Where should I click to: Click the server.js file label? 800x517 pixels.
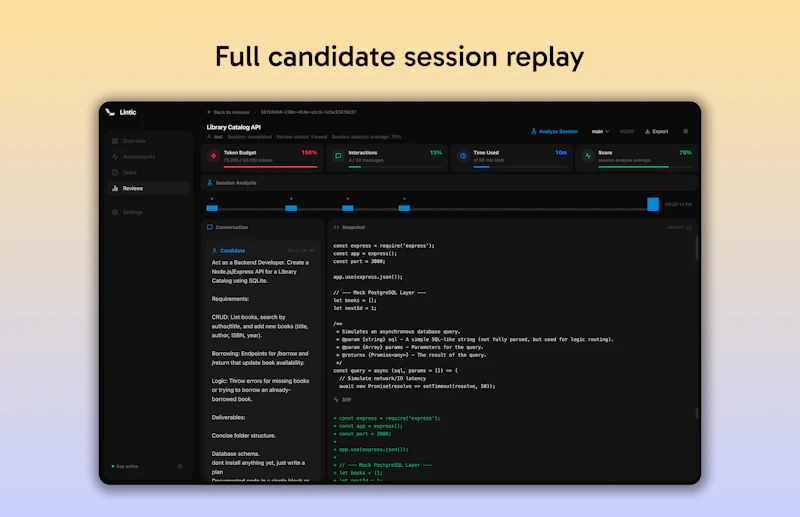[680, 228]
